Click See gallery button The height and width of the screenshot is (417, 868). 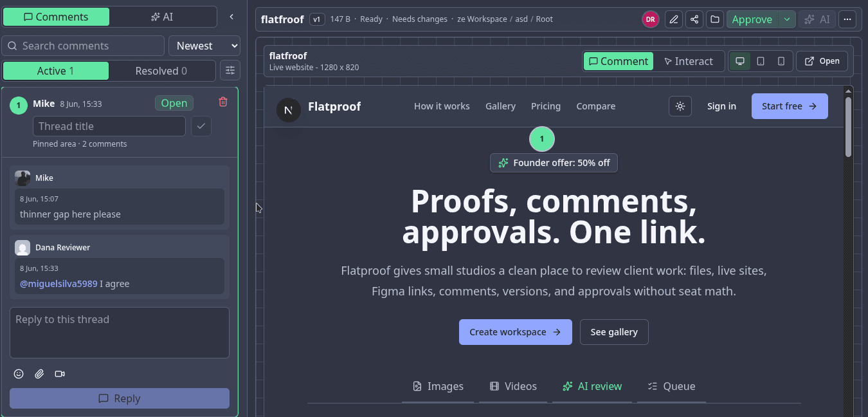click(x=614, y=332)
